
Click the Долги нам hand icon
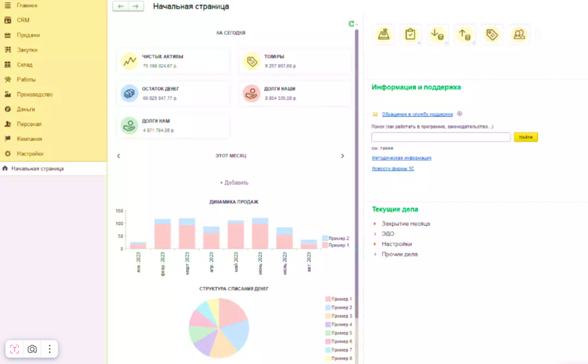tap(129, 126)
